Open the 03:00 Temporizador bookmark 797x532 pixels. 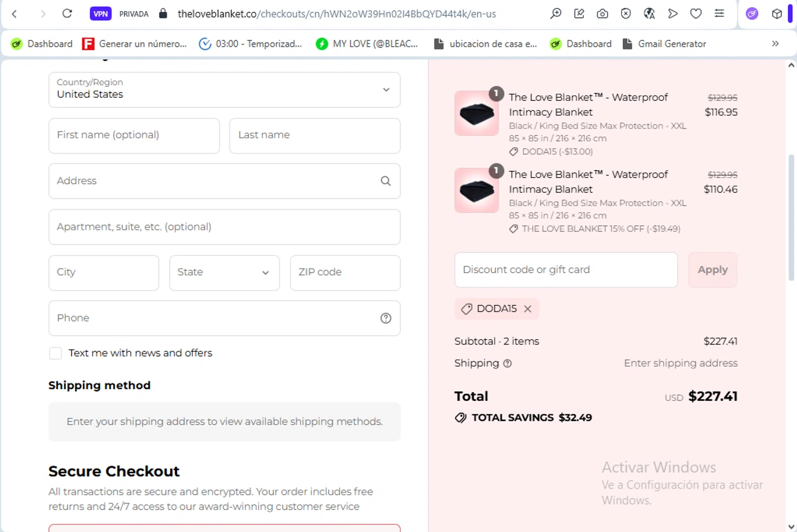250,44
